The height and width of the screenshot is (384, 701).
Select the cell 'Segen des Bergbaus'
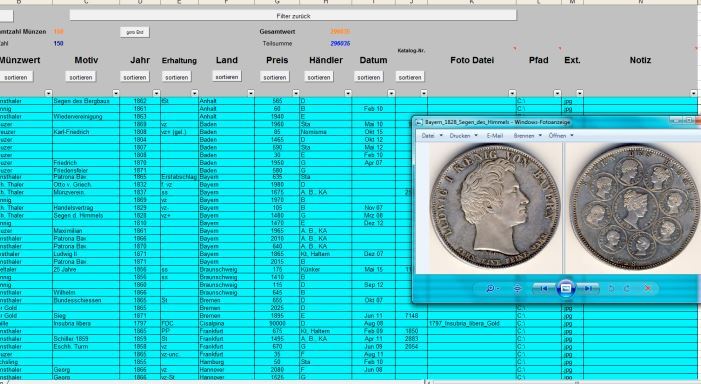click(x=86, y=101)
